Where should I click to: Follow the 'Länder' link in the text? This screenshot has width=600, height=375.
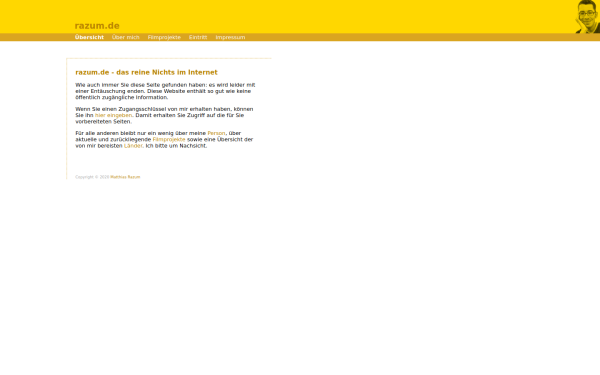point(133,146)
